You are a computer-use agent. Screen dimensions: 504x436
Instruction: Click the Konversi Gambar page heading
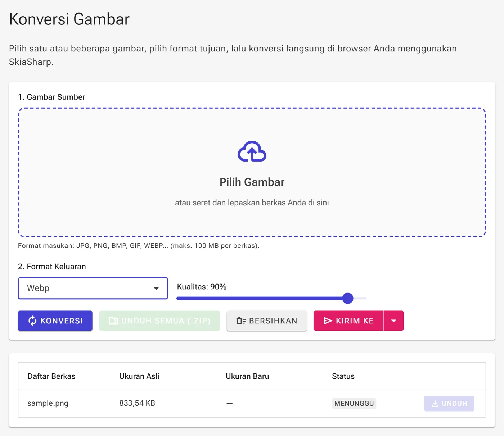[69, 19]
